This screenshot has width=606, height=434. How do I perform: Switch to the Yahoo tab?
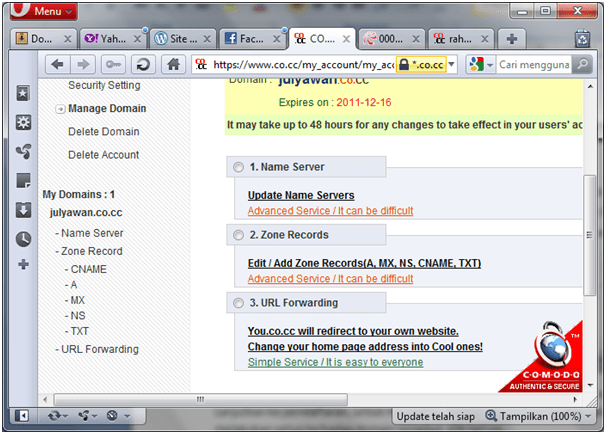point(108,39)
